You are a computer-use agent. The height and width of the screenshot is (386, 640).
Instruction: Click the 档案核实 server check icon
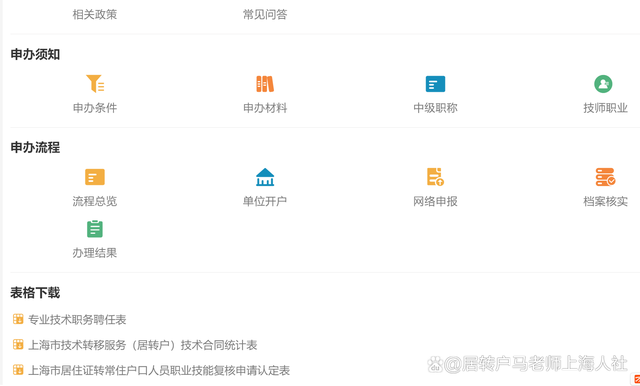(605, 177)
